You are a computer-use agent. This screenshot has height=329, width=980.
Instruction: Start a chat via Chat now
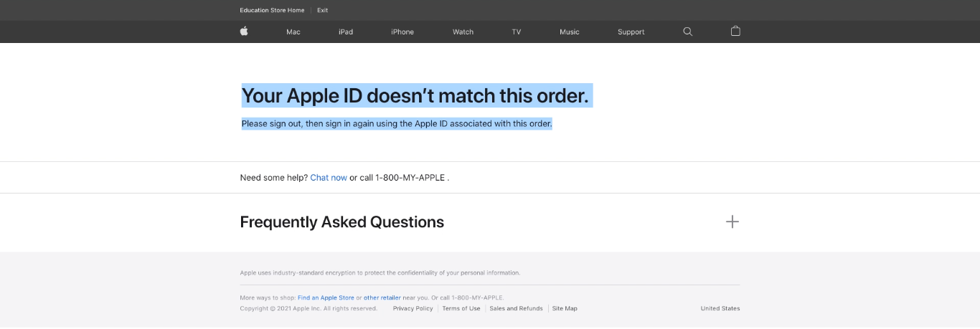(x=329, y=178)
